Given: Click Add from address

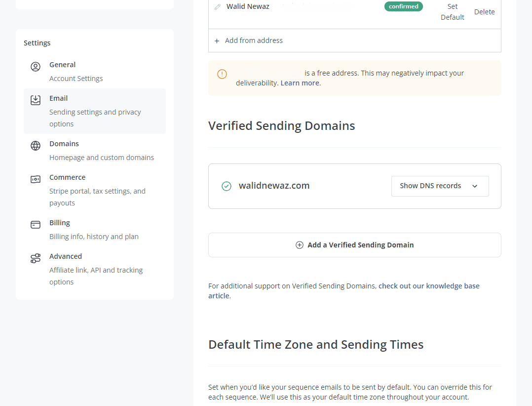Looking at the screenshot, I should 254,41.
